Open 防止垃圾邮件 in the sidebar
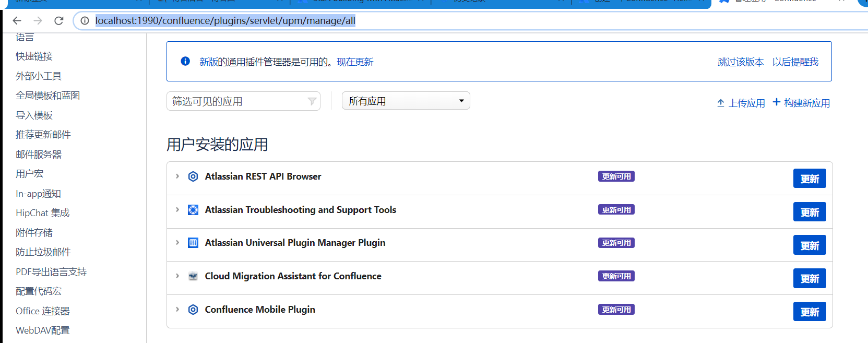The width and height of the screenshot is (868, 343). (43, 252)
